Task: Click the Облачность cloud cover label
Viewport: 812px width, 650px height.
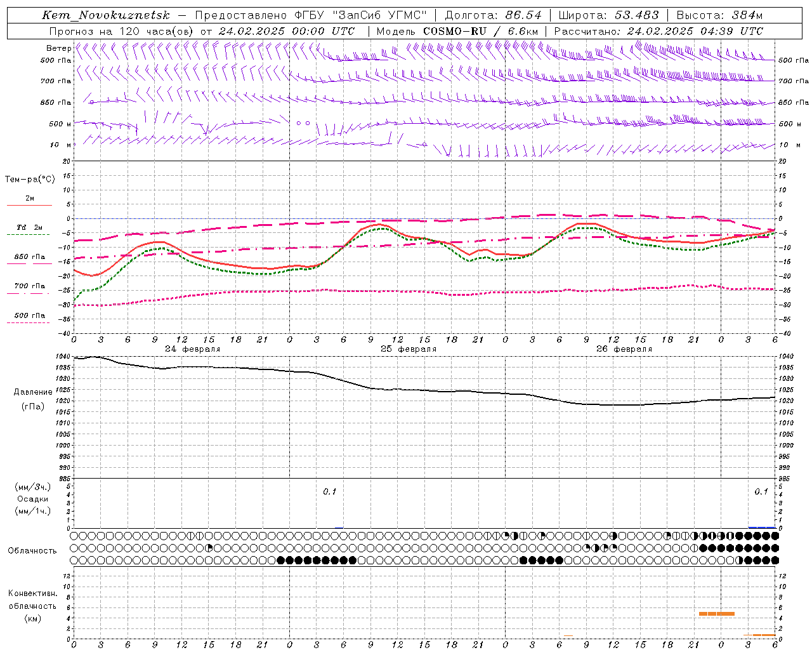Action: point(32,551)
